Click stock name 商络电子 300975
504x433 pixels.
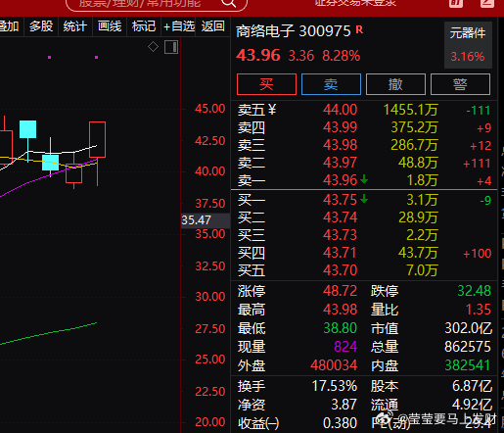point(294,31)
